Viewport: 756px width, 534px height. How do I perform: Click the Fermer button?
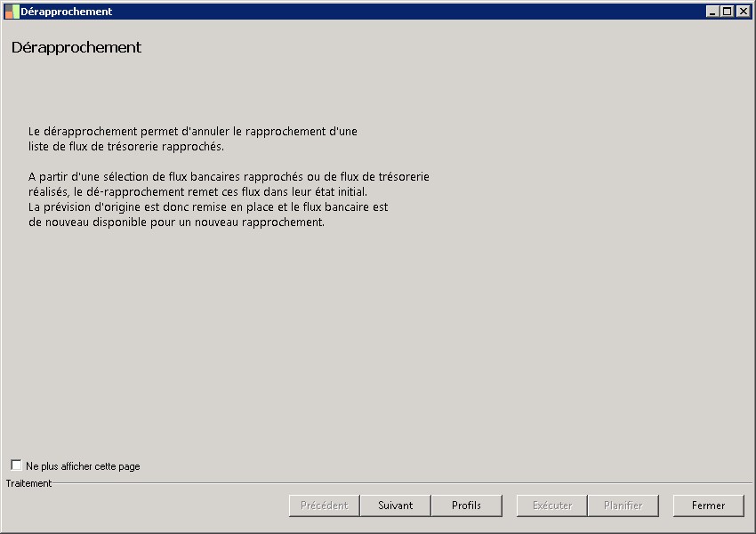click(708, 506)
